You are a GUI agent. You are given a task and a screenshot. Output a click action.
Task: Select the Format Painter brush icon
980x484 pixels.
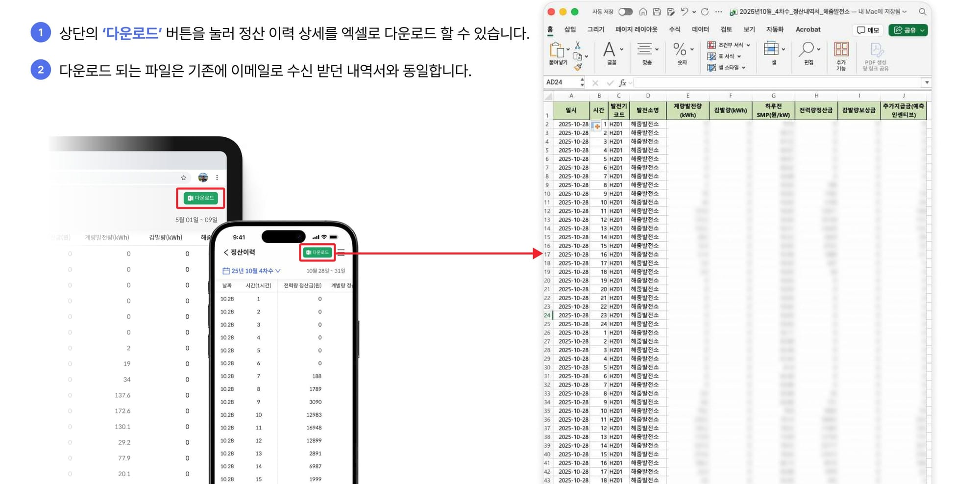pos(578,67)
